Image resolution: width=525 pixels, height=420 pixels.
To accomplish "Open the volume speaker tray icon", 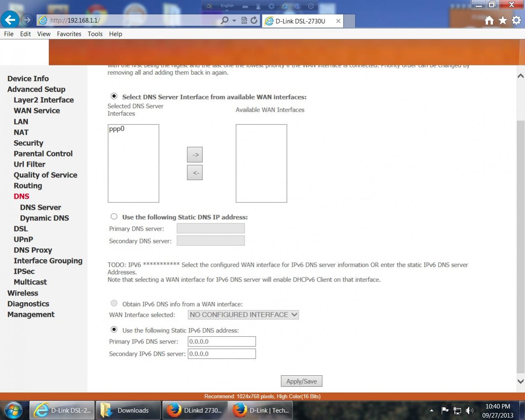I will click(470, 410).
